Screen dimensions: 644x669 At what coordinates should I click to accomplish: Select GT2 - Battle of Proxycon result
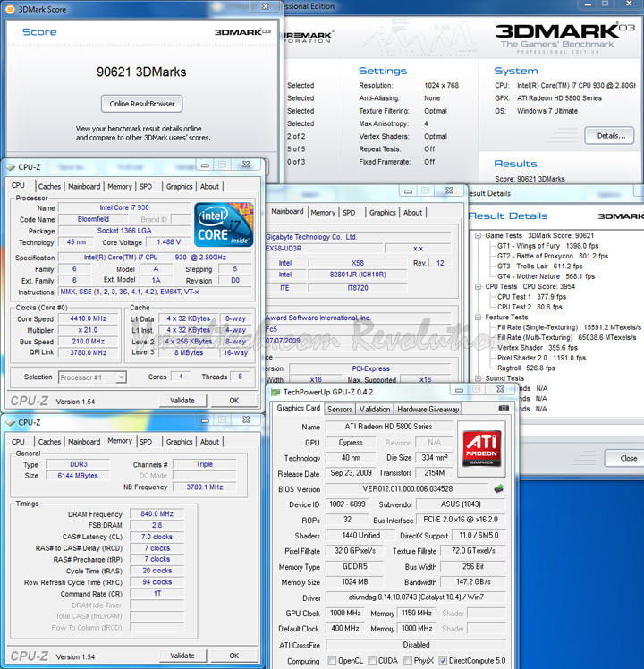[x=552, y=256]
